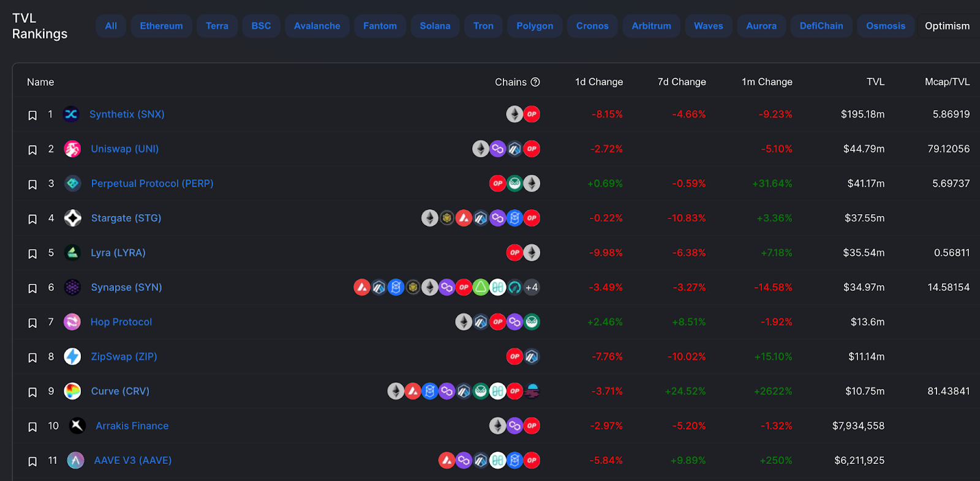Select the Avalanche chain filter
Viewport: 980px width, 481px height.
coord(317,26)
